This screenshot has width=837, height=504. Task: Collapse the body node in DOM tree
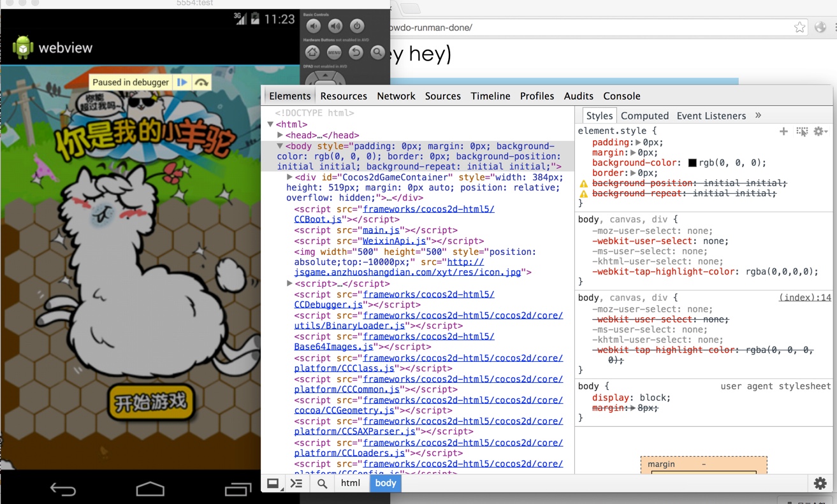(x=280, y=146)
